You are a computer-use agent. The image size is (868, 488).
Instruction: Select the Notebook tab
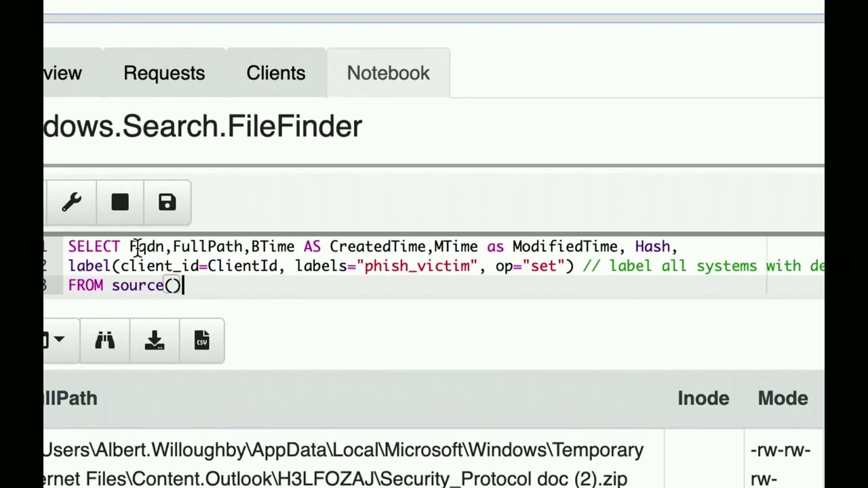389,73
